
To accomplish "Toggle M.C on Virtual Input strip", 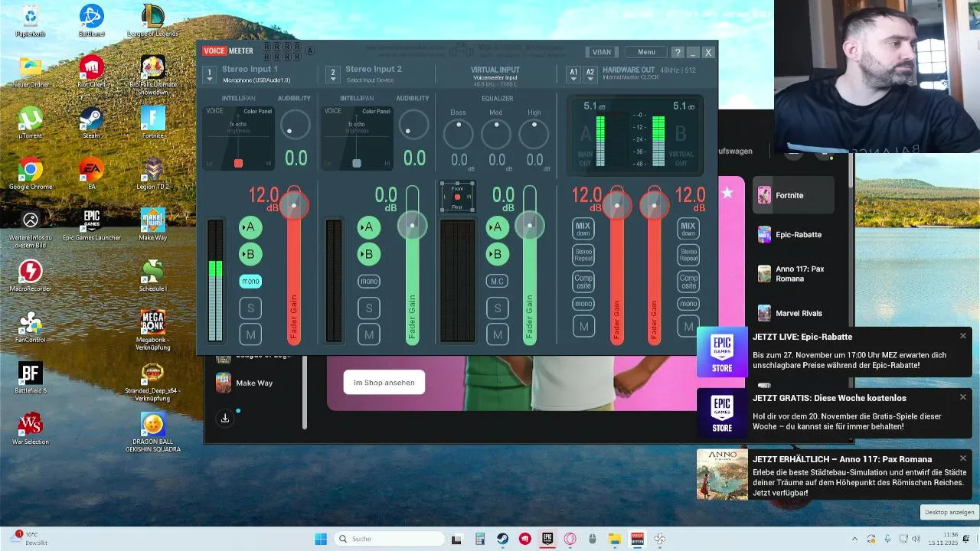I will click(497, 282).
